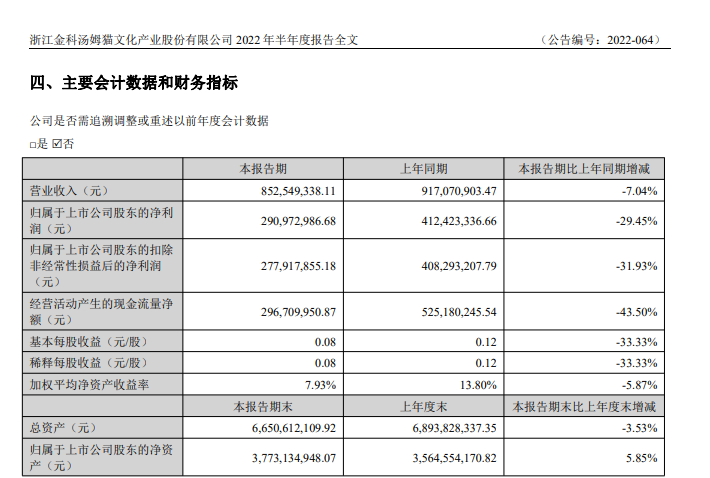The height and width of the screenshot is (478, 710).
Task: Select the value 7.93%
Action: 321,385
